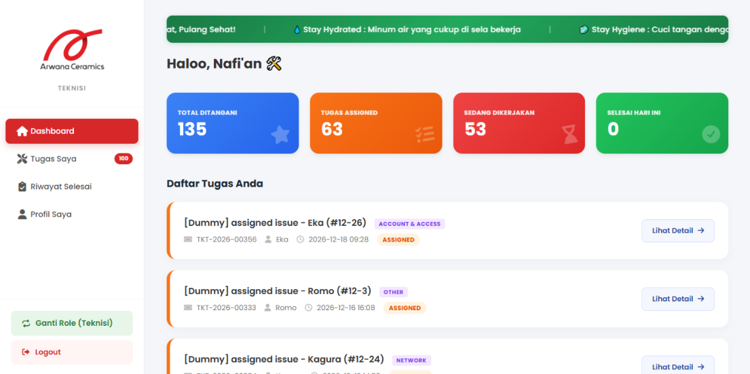Click the hammer and wrench emoji greeting icon
The width and height of the screenshot is (750, 374).
[x=274, y=63]
